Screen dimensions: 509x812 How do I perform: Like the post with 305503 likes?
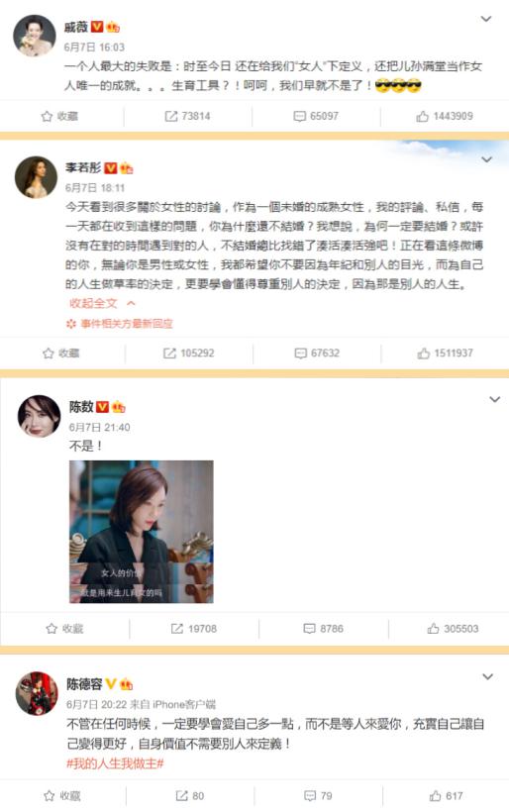pos(433,629)
